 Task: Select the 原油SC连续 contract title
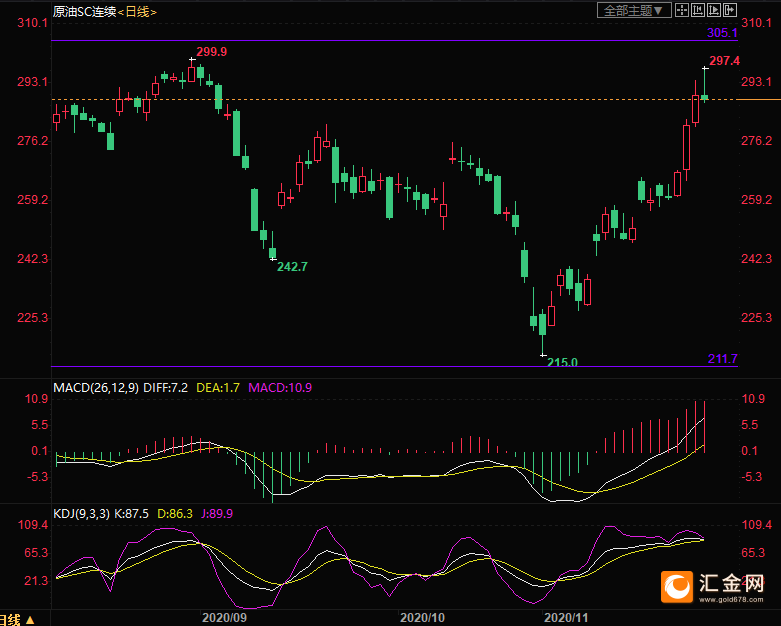(x=85, y=11)
